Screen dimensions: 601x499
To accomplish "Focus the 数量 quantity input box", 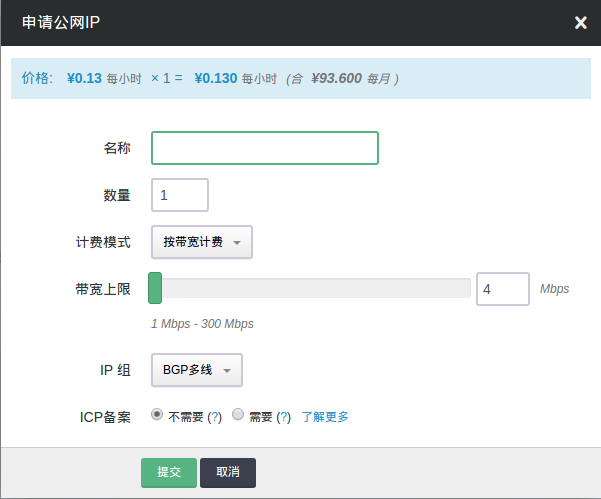I will (180, 195).
